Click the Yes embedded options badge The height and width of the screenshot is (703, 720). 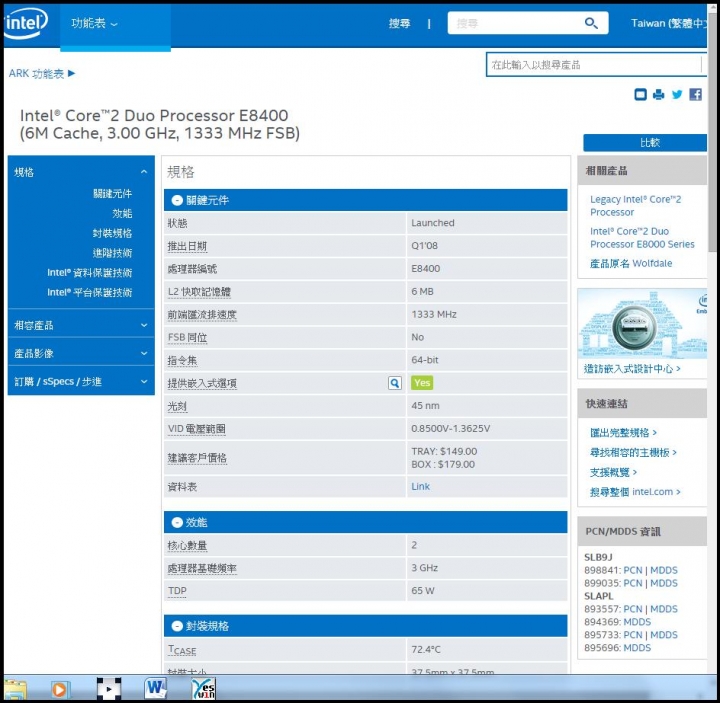(x=422, y=382)
